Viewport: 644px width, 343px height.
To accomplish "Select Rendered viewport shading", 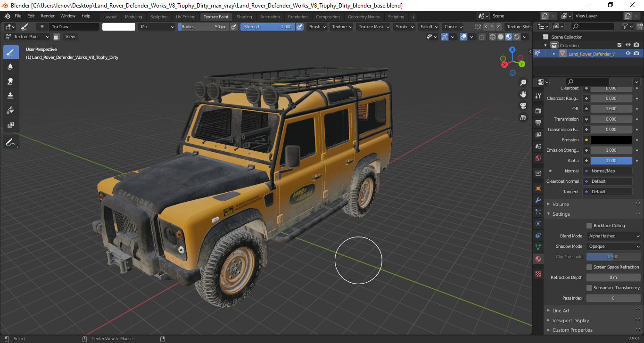I will click(x=517, y=37).
